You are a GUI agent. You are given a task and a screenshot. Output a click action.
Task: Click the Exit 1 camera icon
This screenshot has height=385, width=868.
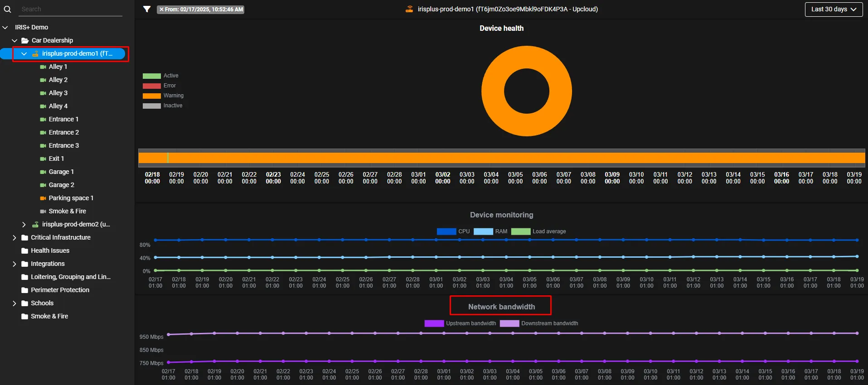[x=43, y=159]
